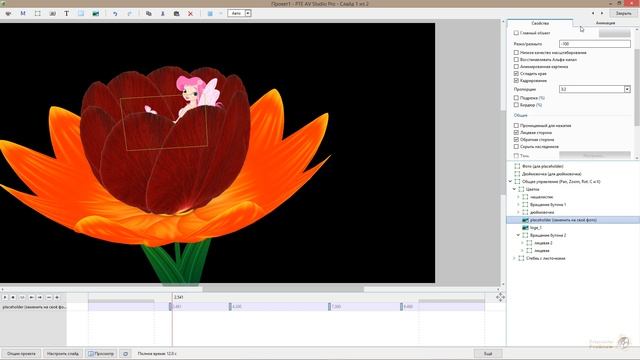Image resolution: width=640 pixels, height=360 pixels.
Task: Enable the Подрезка (%) checkbox
Action: (516, 98)
